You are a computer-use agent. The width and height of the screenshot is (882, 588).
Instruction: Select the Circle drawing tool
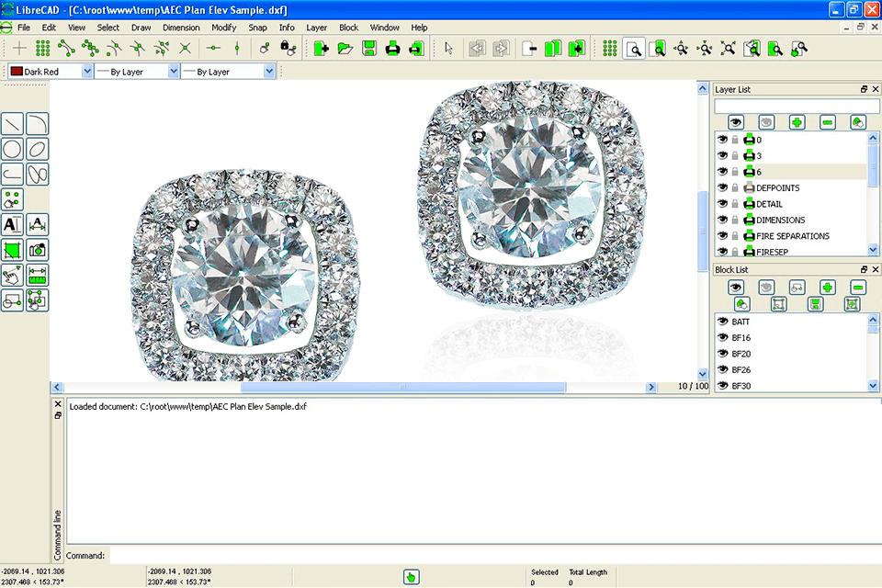tap(12, 148)
